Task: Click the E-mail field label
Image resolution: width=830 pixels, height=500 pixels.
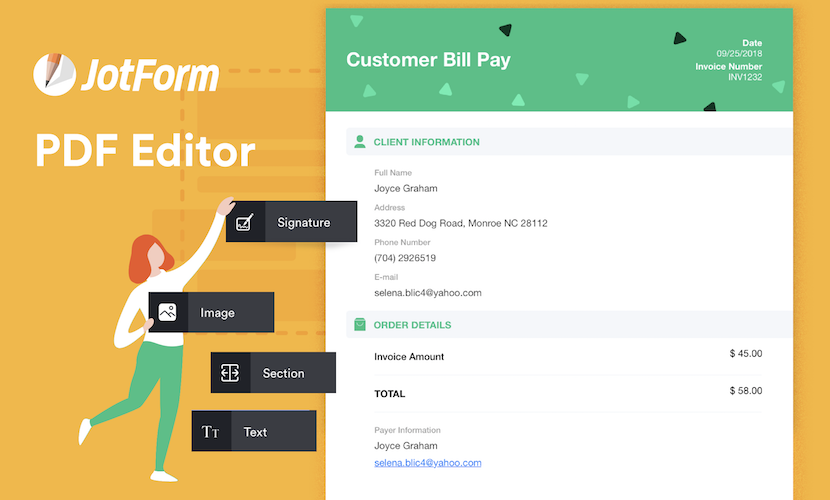Action: click(386, 277)
